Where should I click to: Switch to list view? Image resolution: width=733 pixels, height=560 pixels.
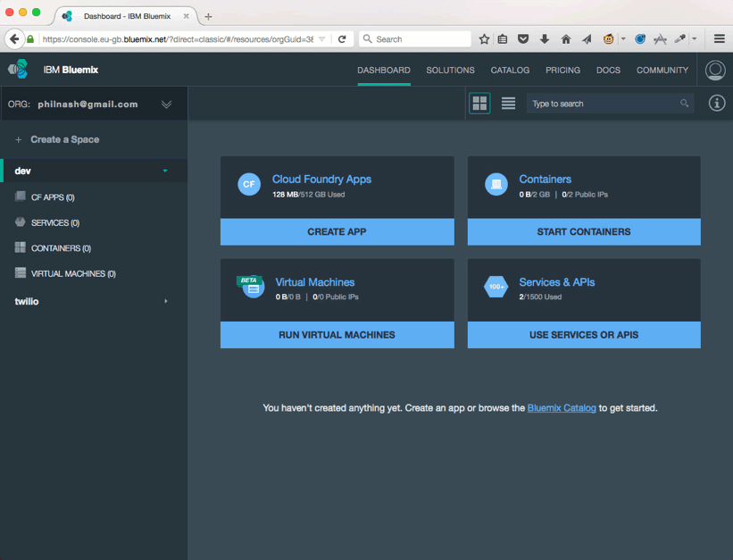point(508,103)
